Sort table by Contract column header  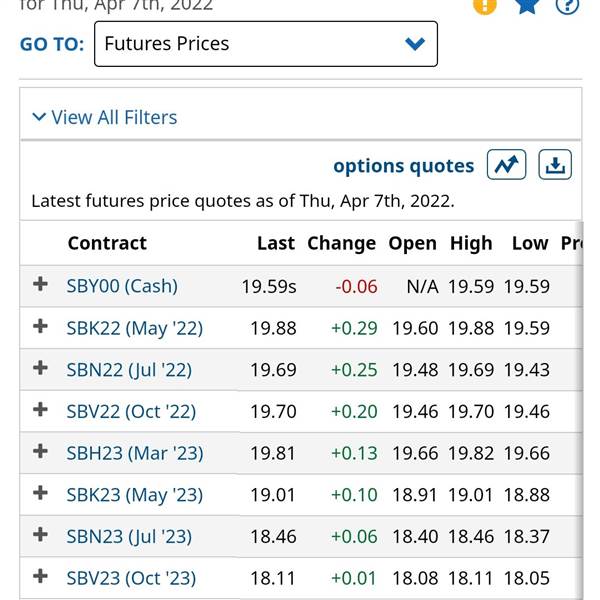pyautogui.click(x=107, y=243)
